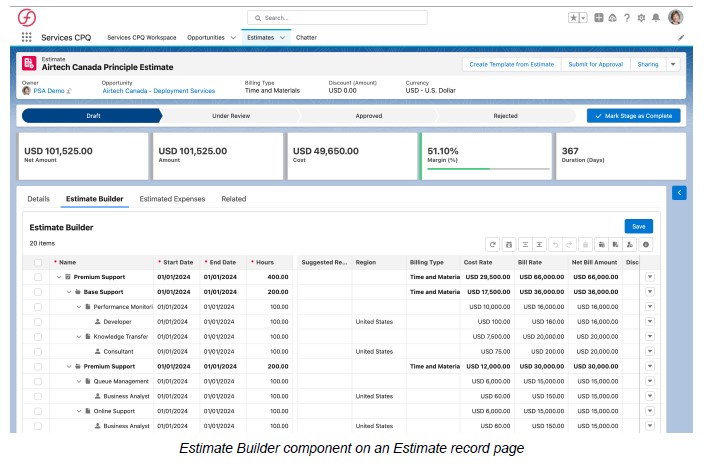The image size is (714, 471).
Task: Select the Base Support row checkbox
Action: (38, 292)
